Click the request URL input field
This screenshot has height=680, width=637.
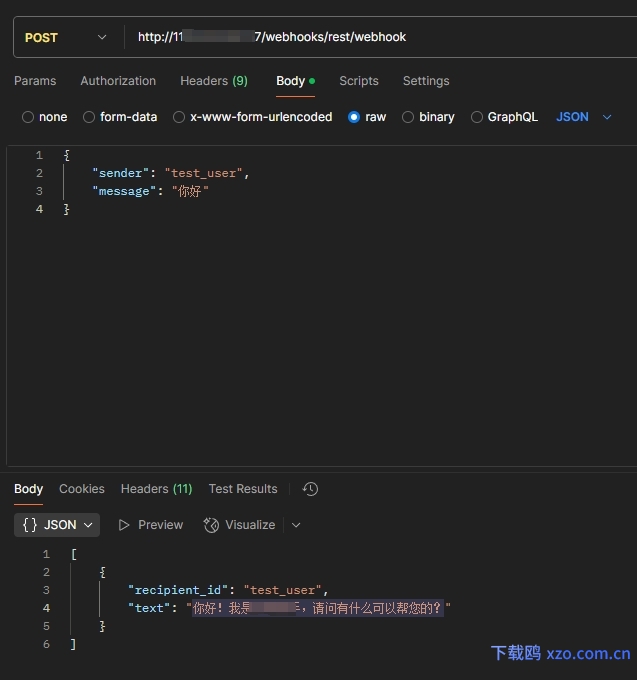click(x=370, y=37)
